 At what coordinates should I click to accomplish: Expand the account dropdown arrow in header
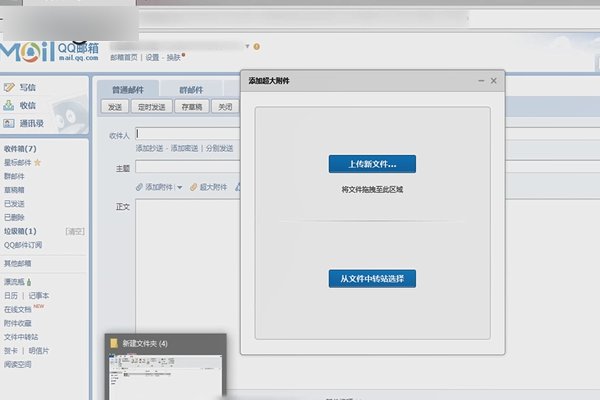click(248, 46)
